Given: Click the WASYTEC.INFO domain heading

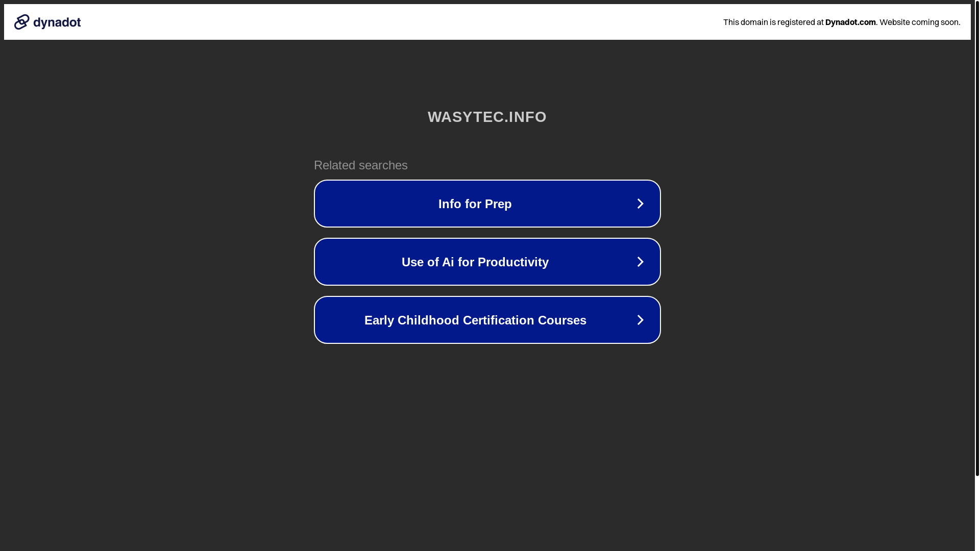Looking at the screenshot, I should click(487, 117).
